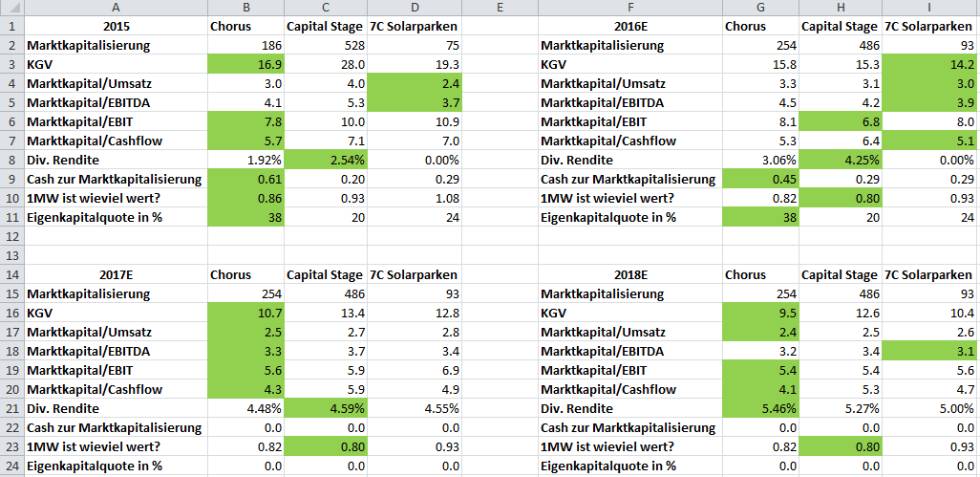Viewport: 980px width, 477px height.
Task: Select the cell showing 7.1
Action: click(326, 141)
